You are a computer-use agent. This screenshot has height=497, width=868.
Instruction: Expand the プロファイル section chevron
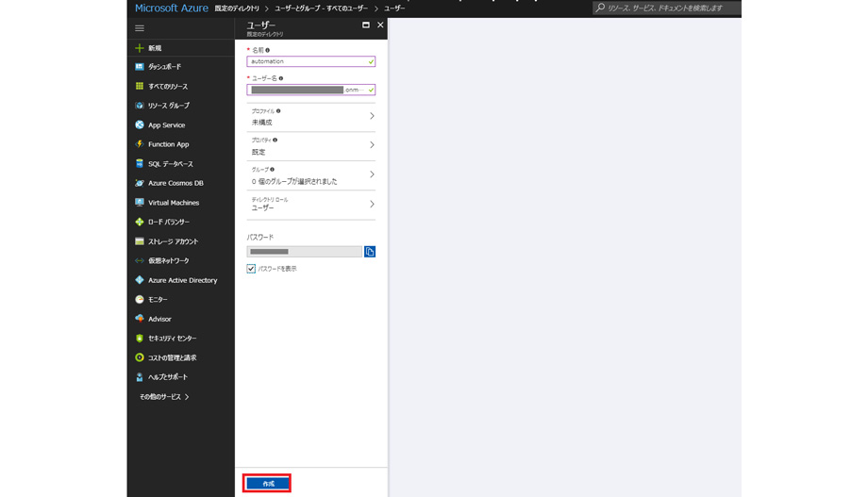coord(372,116)
